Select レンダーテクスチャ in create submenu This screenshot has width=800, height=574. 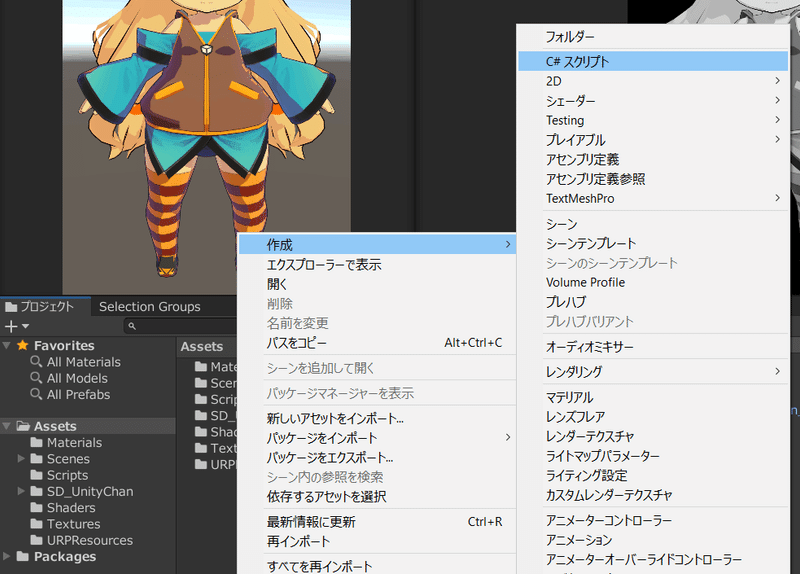coord(653,436)
